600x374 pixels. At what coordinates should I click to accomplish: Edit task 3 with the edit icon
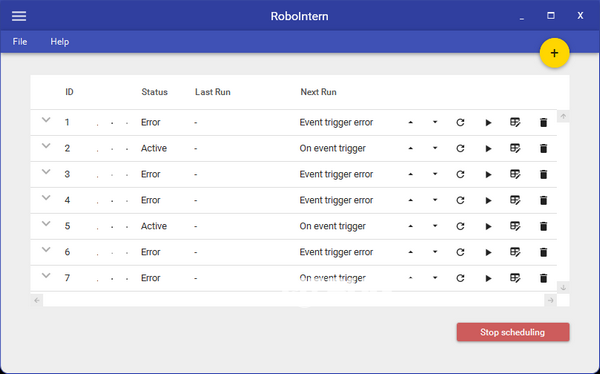[515, 174]
